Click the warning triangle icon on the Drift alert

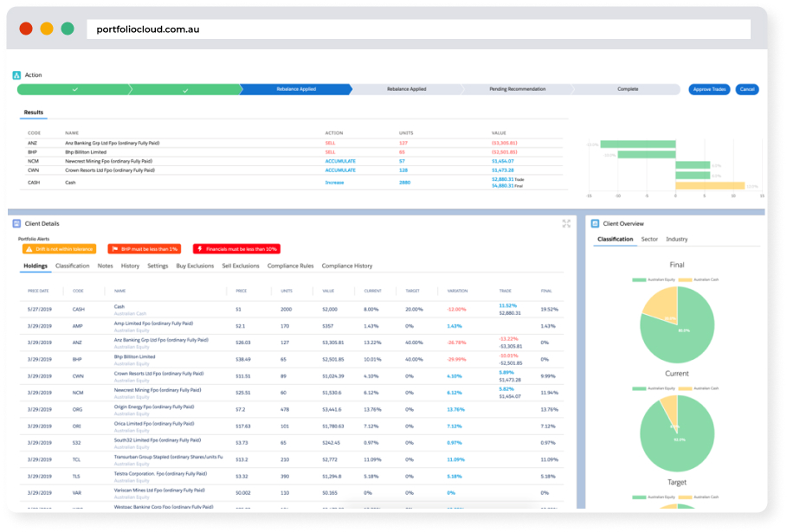click(29, 249)
